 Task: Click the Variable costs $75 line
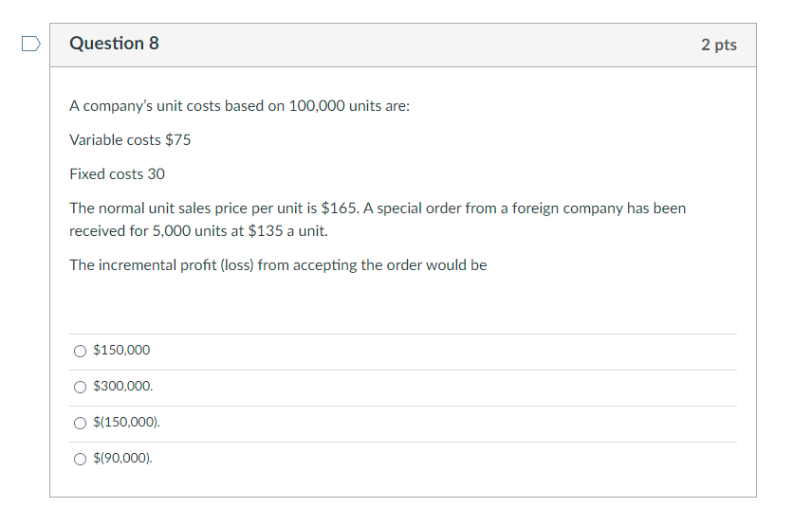point(130,140)
